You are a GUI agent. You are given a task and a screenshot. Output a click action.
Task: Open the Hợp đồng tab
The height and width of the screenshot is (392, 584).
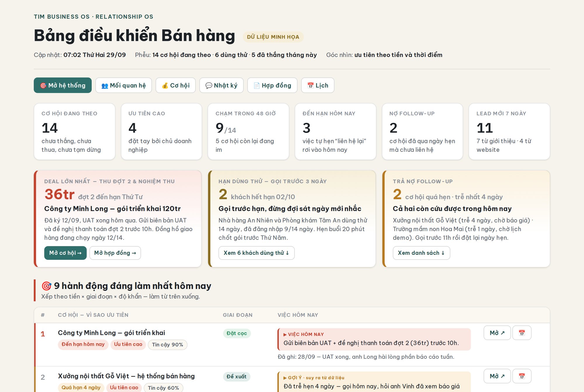pyautogui.click(x=272, y=85)
